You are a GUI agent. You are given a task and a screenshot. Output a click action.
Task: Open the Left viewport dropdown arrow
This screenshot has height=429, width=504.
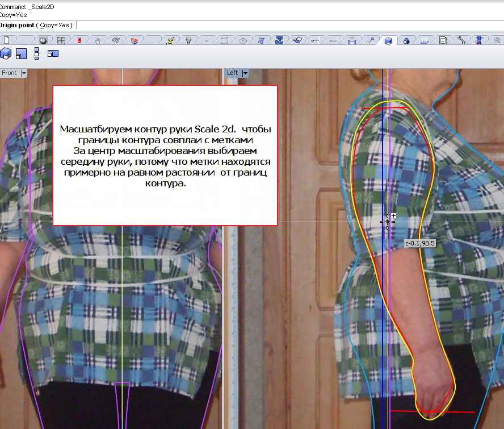245,73
